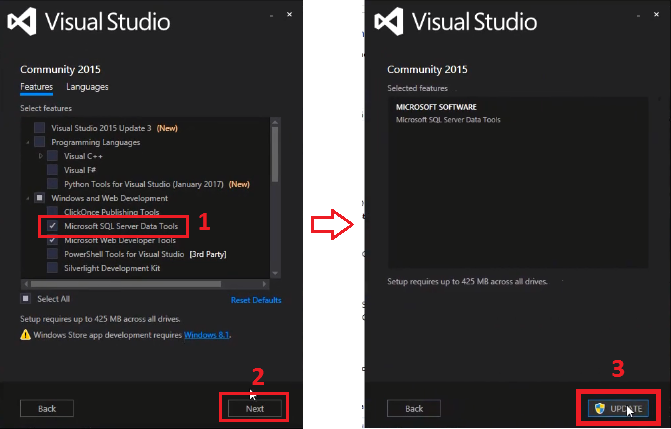Minimize the right setup window
671x429 pixels.
[638, 16]
